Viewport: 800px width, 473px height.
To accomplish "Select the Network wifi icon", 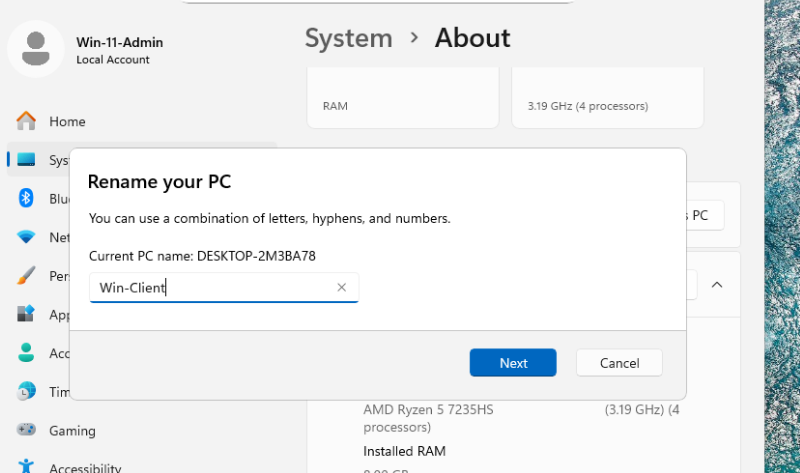I will pyautogui.click(x=27, y=237).
